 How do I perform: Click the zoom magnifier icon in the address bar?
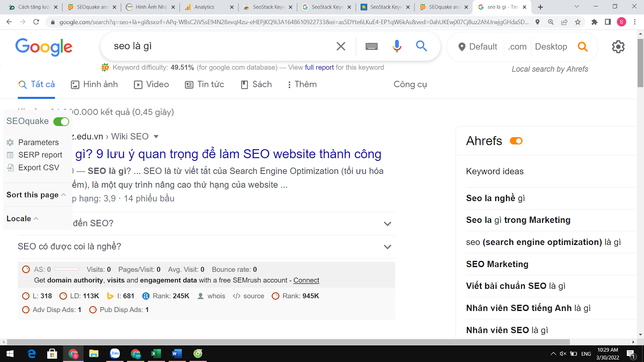[x=551, y=22]
